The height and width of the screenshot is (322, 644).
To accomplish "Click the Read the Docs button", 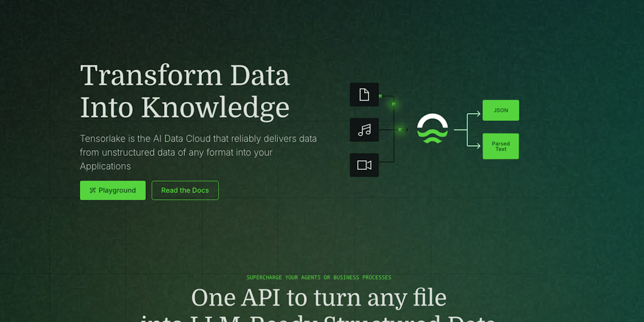I will pyautogui.click(x=185, y=191).
